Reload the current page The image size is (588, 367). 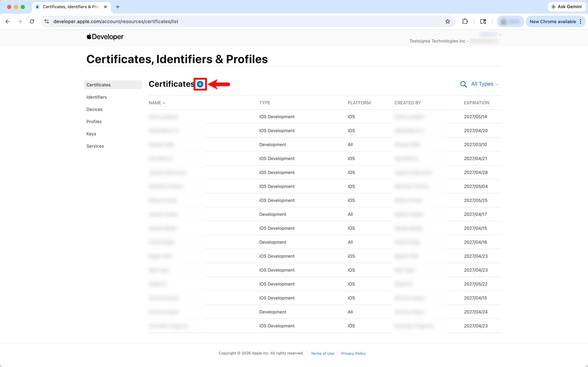point(32,21)
